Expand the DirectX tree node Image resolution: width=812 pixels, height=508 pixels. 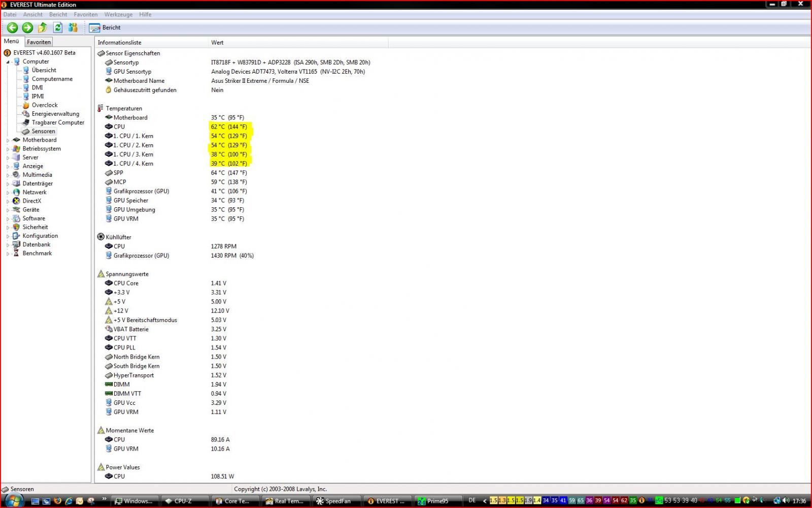tap(8, 201)
